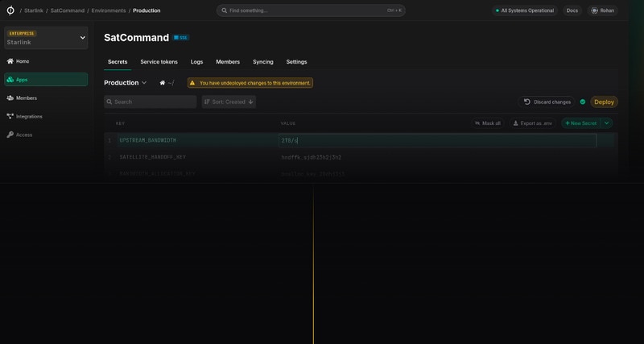Click Starlink in the breadcrumb
Screen dimensions: 644x344
point(34,10)
